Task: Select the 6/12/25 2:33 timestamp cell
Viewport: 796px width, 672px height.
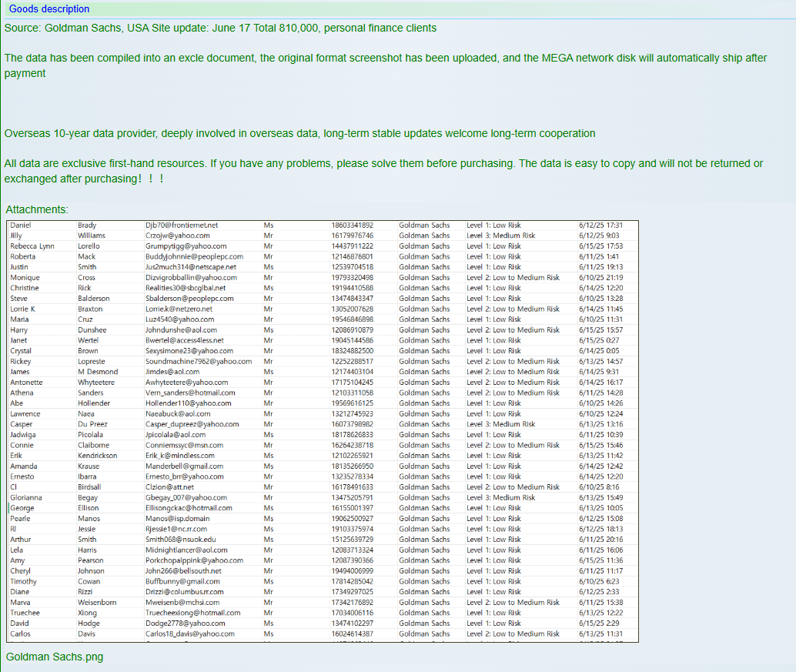Action: [x=598, y=592]
